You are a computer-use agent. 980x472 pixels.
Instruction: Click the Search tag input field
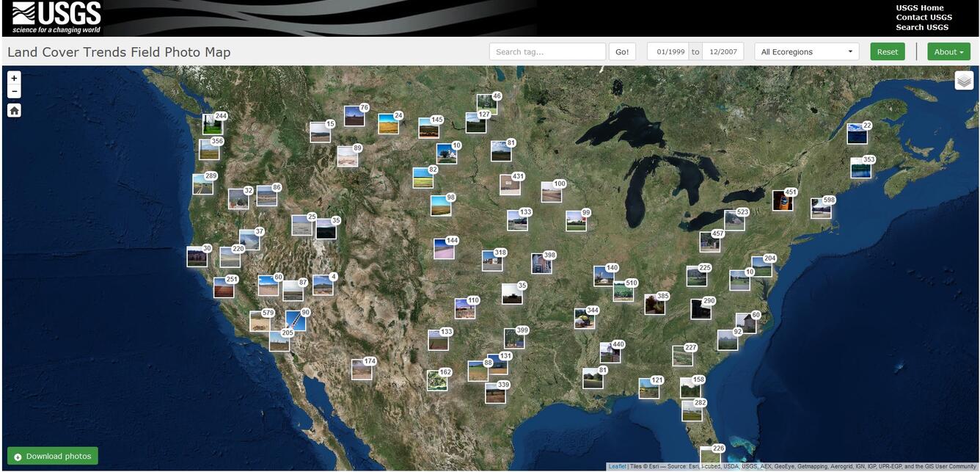coord(547,52)
